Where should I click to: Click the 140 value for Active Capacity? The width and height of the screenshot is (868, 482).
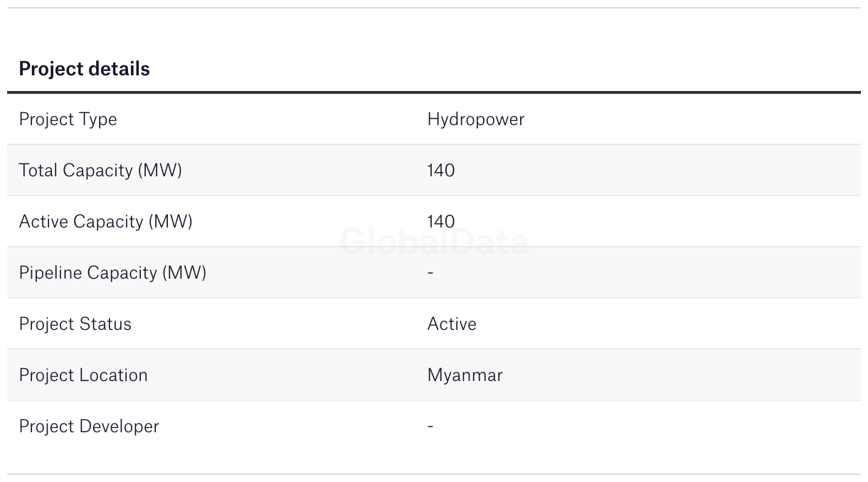[440, 221]
